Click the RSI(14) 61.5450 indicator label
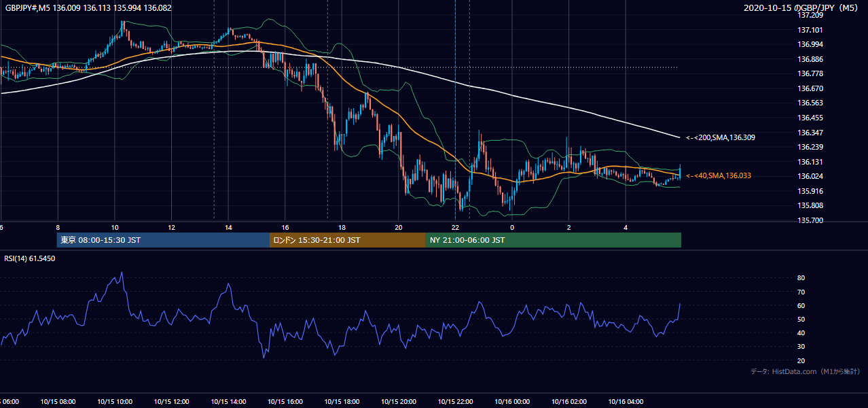Viewport: 868px width, 408px height. (30, 258)
